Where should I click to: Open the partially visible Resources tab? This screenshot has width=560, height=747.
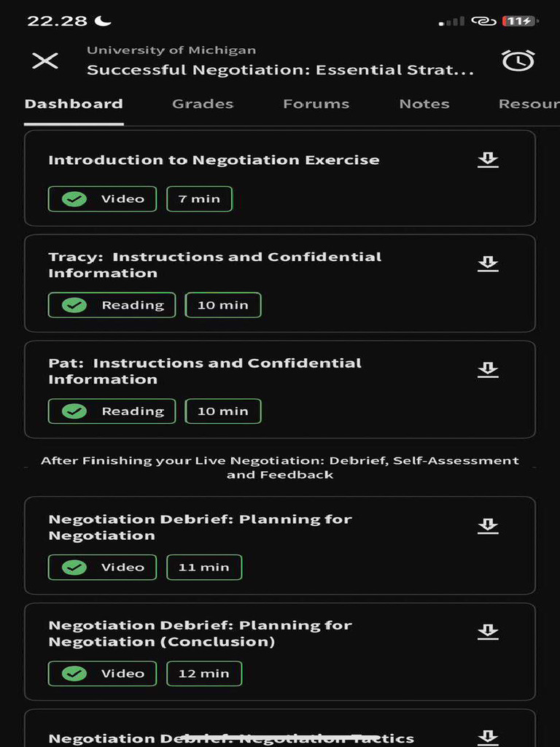pos(529,104)
